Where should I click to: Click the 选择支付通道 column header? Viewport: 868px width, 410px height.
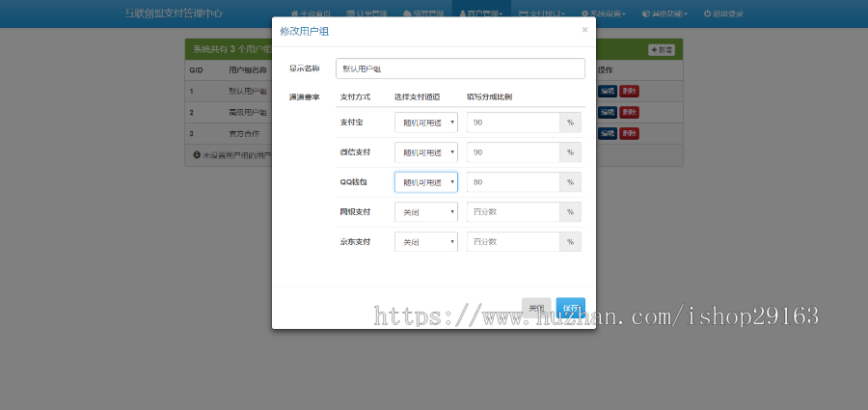[x=417, y=97]
